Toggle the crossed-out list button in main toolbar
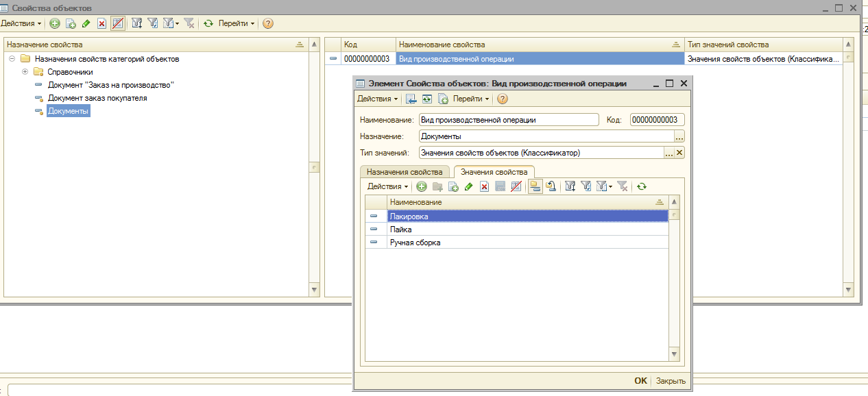The image size is (868, 396). coord(118,23)
